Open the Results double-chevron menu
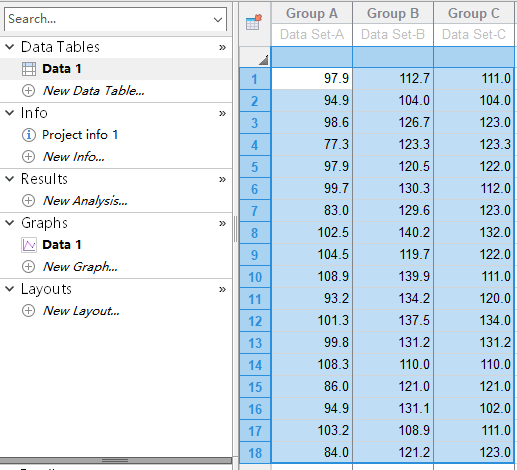The image size is (517, 470). 222,179
